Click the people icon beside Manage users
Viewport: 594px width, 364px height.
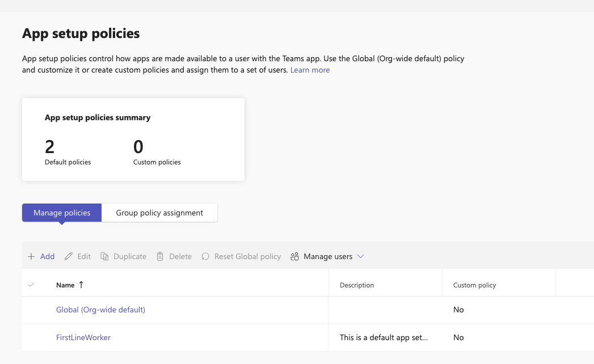point(294,257)
